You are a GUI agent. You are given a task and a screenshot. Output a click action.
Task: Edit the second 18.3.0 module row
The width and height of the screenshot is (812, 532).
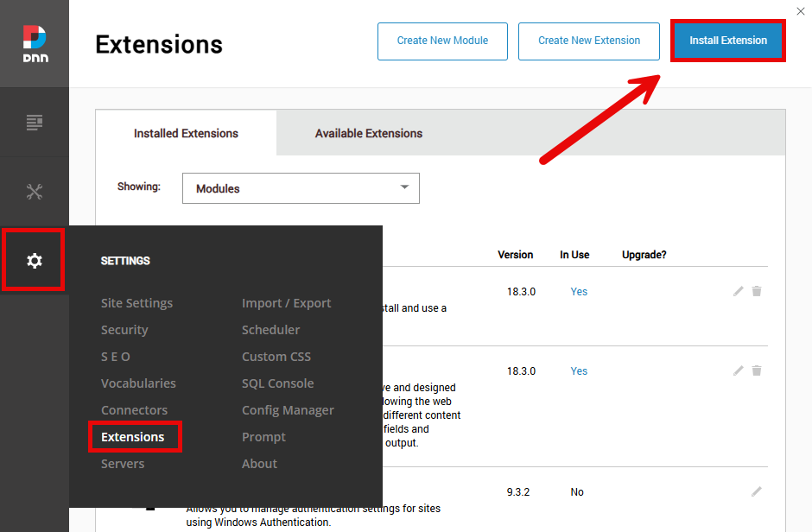[x=738, y=371]
